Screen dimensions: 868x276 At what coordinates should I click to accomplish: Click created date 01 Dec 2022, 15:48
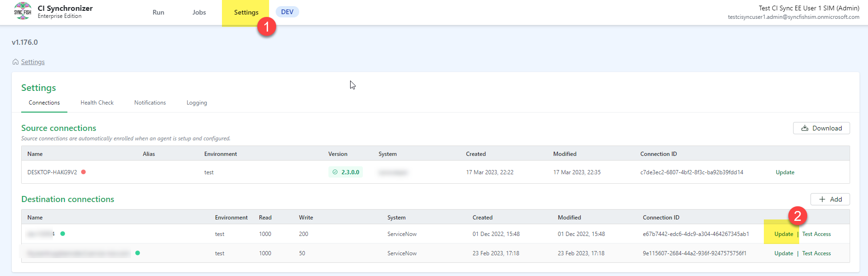point(496,234)
